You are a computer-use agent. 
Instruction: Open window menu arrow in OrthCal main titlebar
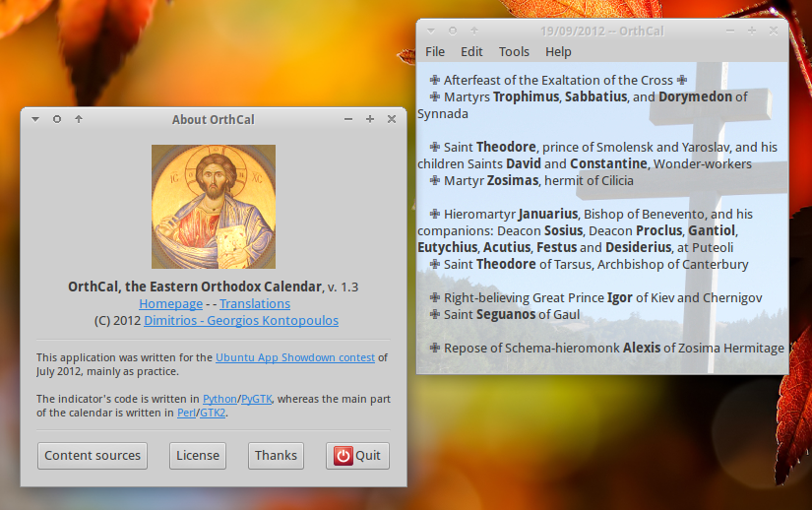coord(431,32)
